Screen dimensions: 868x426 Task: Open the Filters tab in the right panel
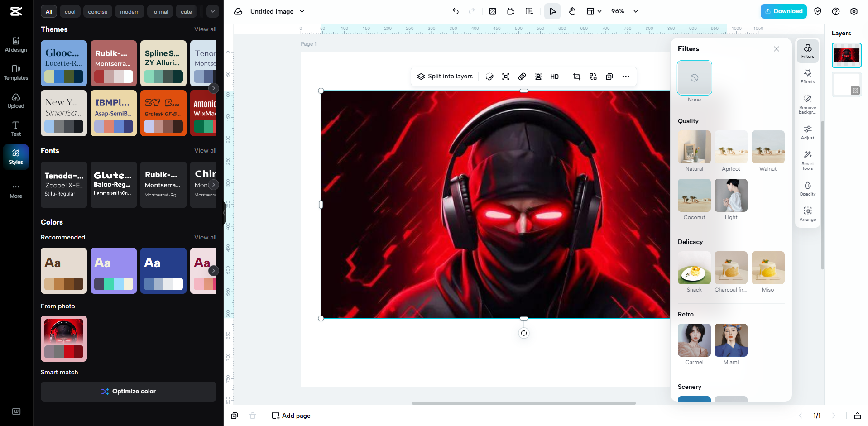[807, 51]
